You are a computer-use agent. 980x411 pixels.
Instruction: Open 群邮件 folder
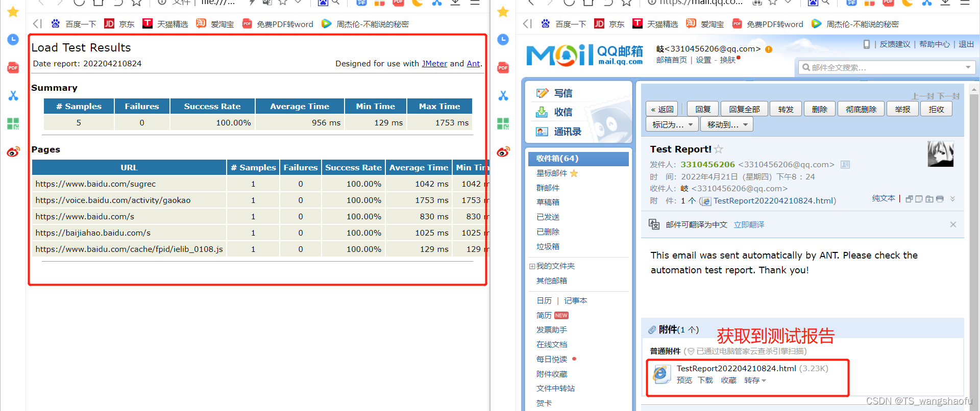click(x=548, y=188)
